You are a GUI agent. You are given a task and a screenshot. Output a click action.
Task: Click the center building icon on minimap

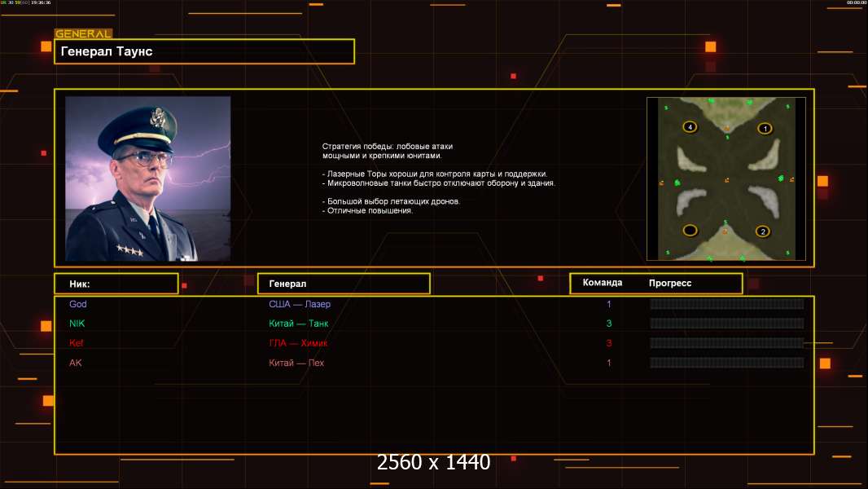(x=727, y=180)
